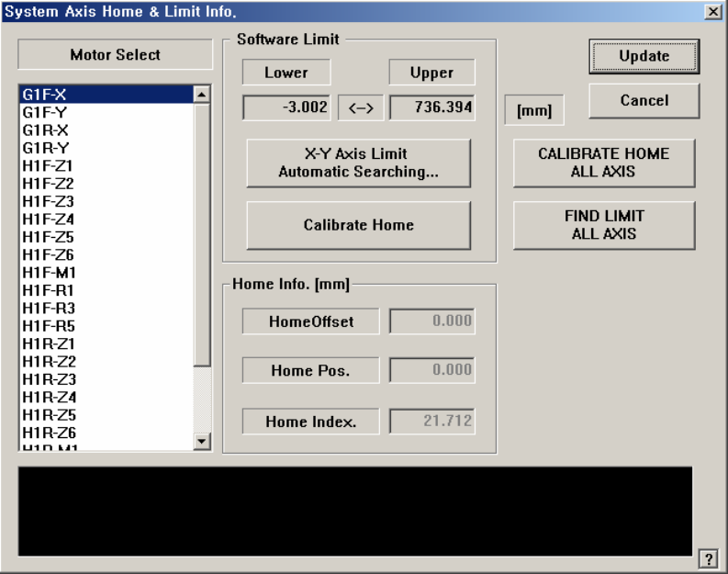
Task: Select motor G1R-Y in list
Action: (x=106, y=148)
